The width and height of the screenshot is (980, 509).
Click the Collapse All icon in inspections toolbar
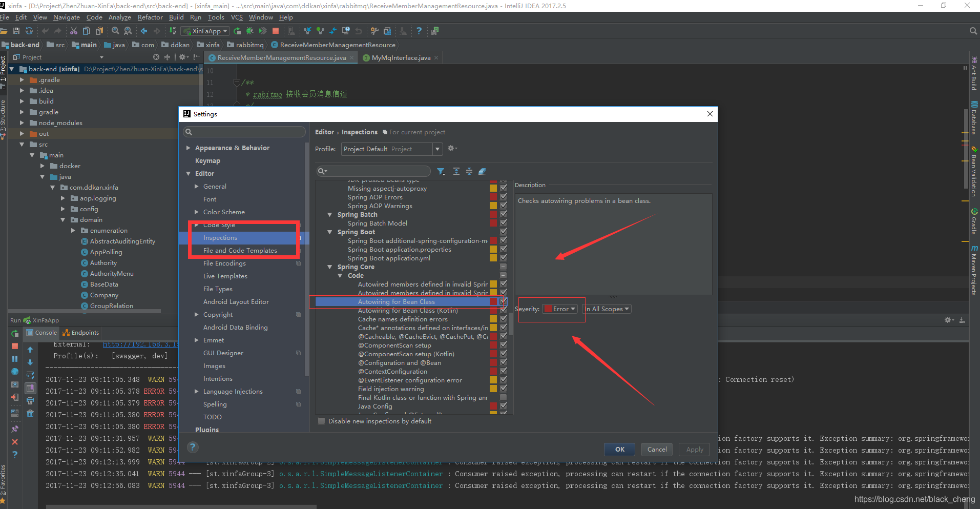coord(469,171)
